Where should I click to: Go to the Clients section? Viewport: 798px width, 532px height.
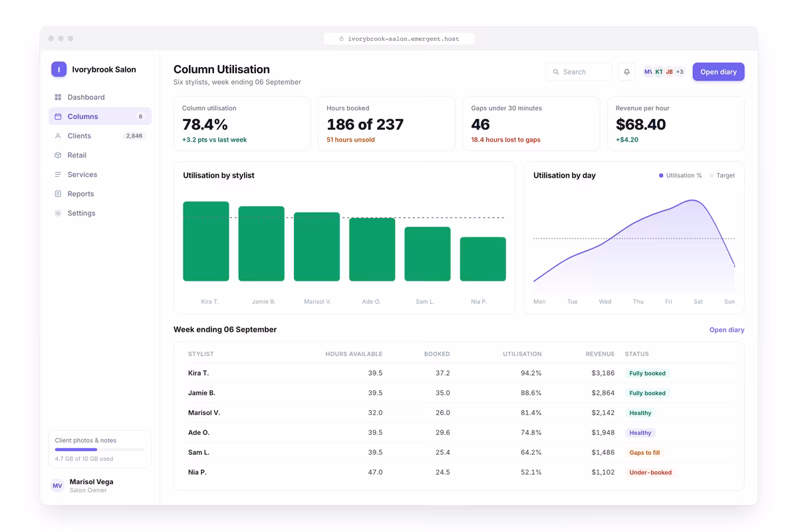[x=100, y=136]
